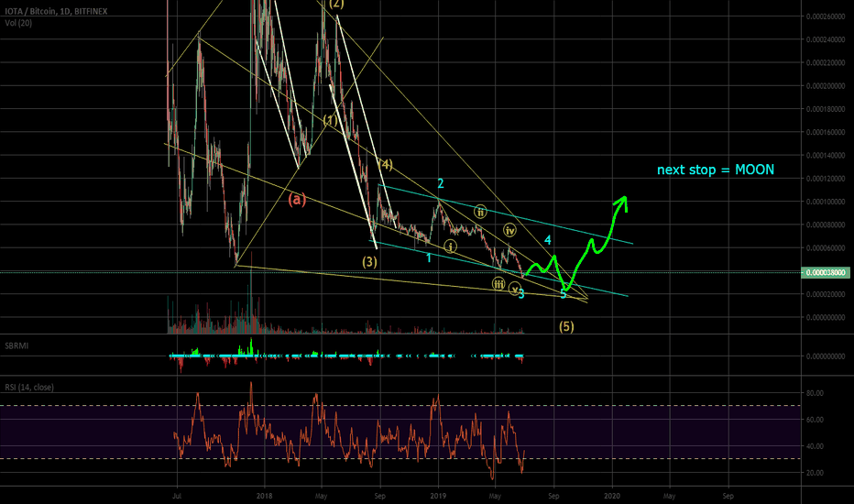
Task: Click the 2018 label on time axis
Action: tap(265, 496)
